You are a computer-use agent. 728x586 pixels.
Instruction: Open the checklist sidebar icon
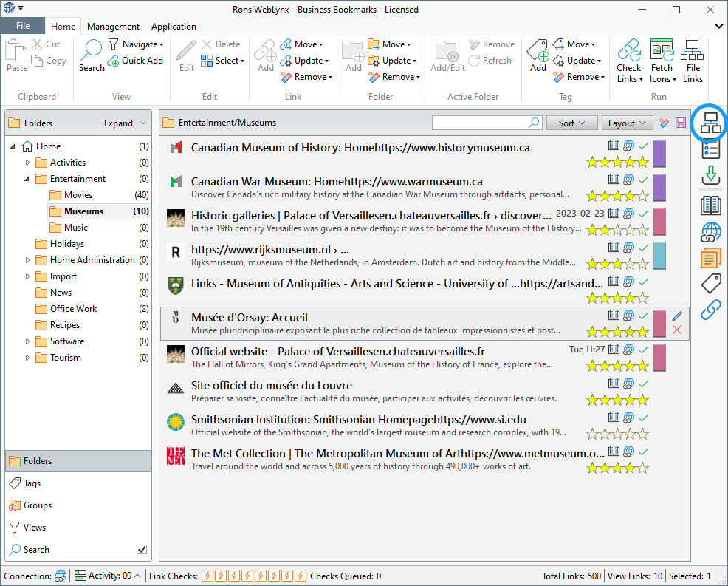(710, 149)
